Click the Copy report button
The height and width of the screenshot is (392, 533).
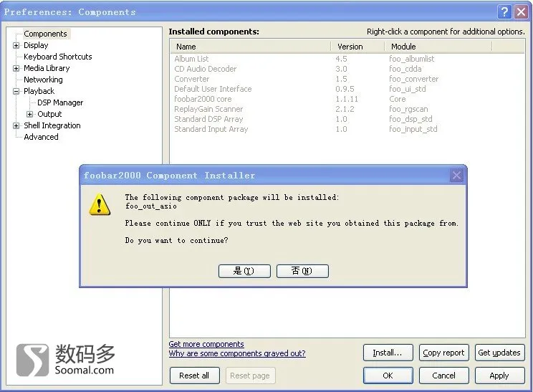coord(443,353)
